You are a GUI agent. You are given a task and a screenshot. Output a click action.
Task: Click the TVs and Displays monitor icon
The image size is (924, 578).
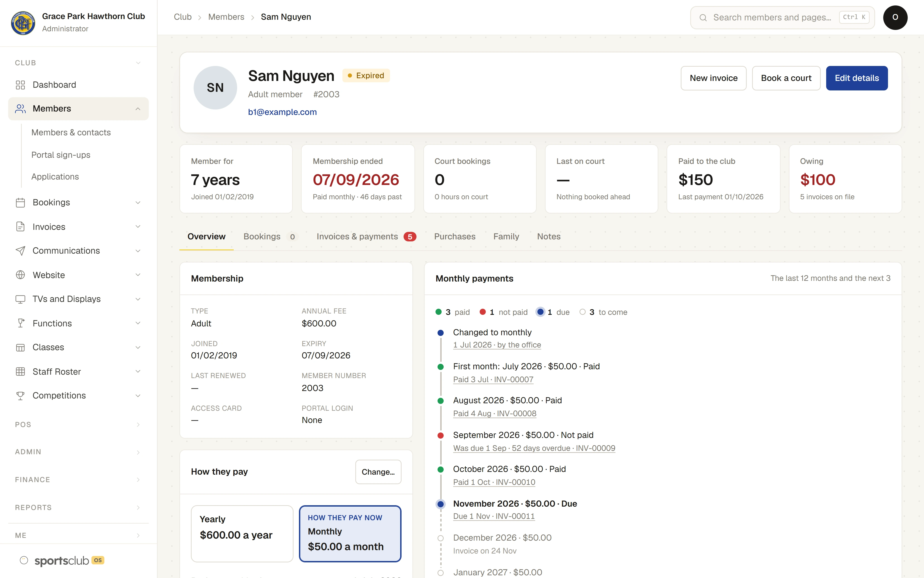point(20,299)
